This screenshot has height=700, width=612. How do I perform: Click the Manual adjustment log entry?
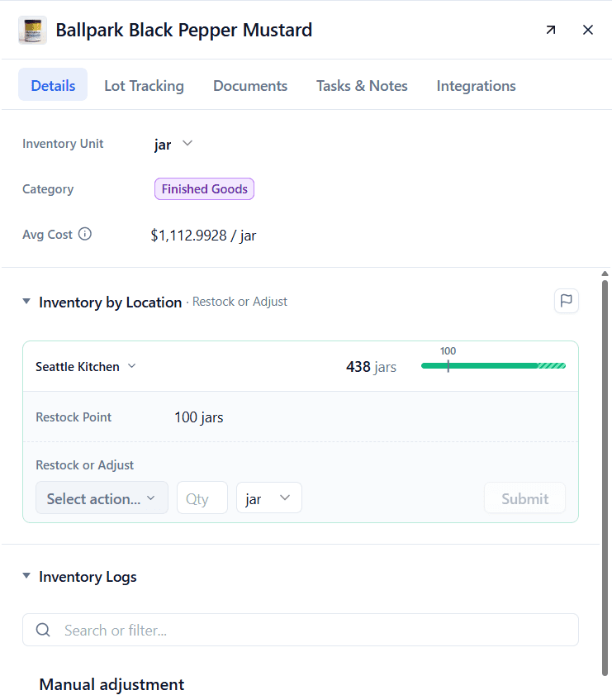coord(111,684)
